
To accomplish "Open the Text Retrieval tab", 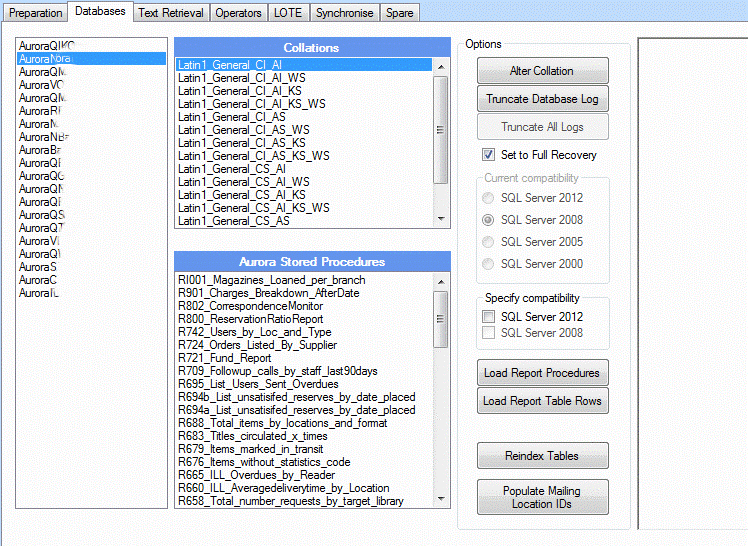I will click(x=171, y=13).
